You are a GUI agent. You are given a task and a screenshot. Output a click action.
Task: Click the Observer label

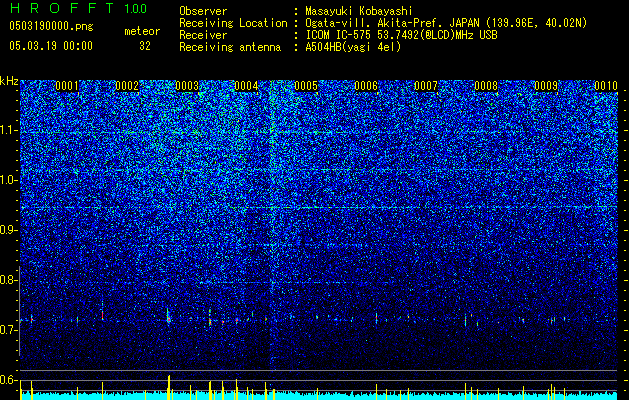[x=203, y=11]
